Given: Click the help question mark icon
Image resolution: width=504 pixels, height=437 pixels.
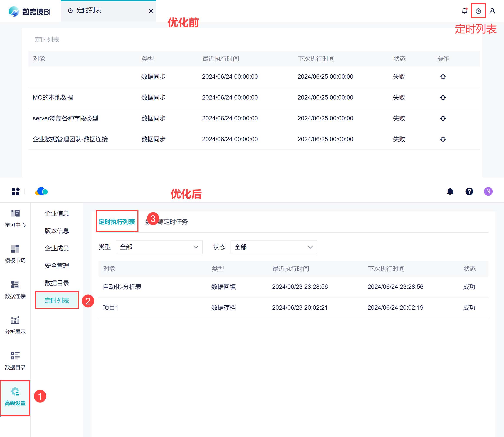Looking at the screenshot, I should click(469, 191).
